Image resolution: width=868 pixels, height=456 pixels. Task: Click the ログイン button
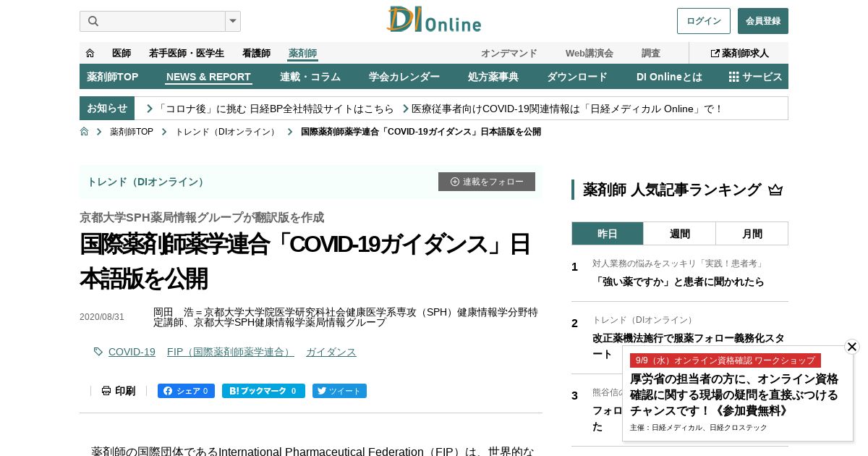pyautogui.click(x=704, y=21)
